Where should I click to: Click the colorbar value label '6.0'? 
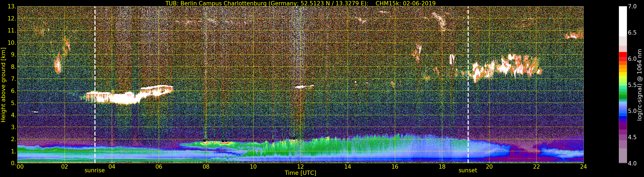[x=632, y=59]
